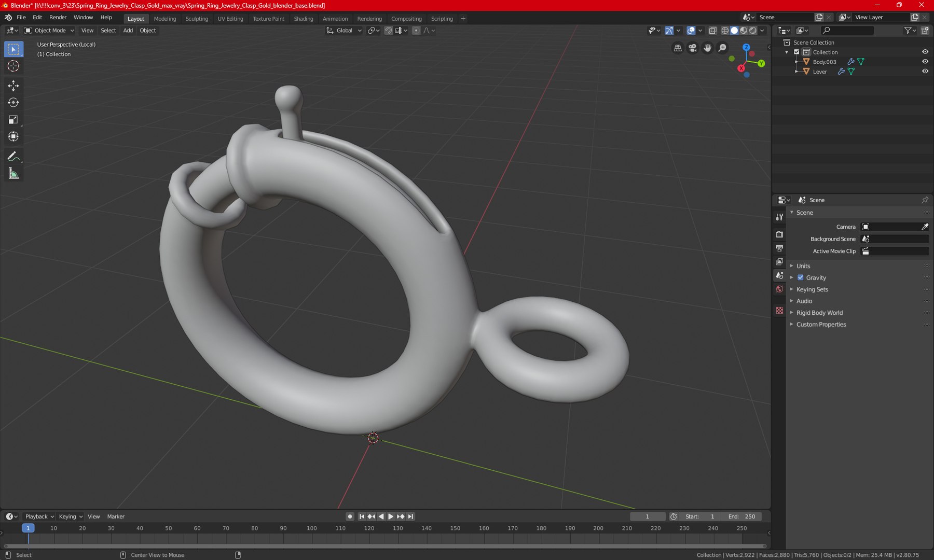Switch to camera view
This screenshot has width=934, height=560.
[693, 48]
